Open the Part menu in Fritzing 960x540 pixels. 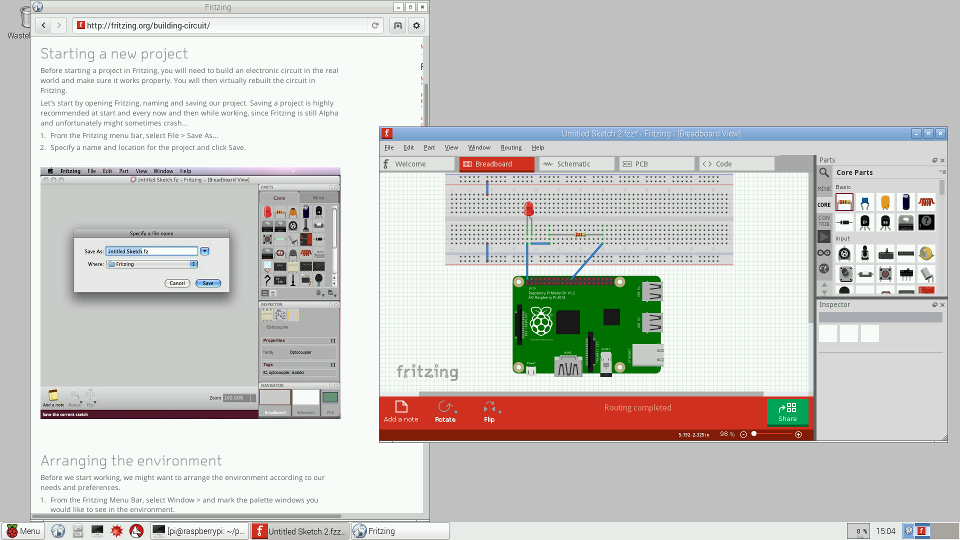429,148
